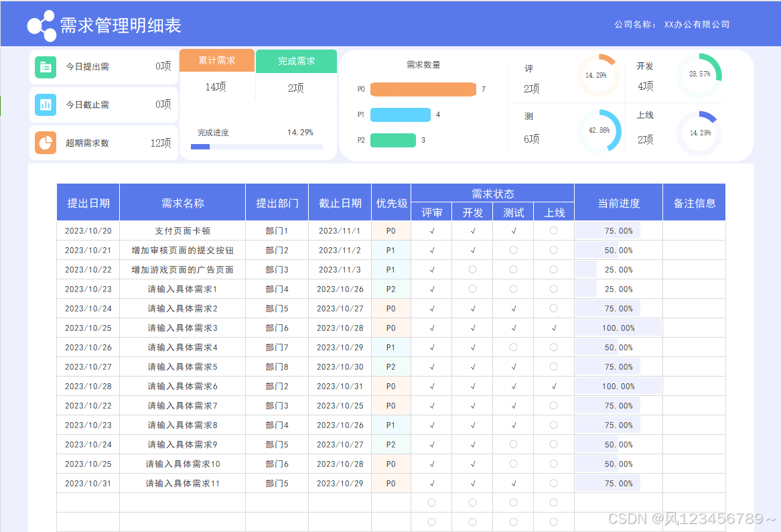The width and height of the screenshot is (781, 532).
Task: Click the green P2 bar in 需求数量 chart
Action: coord(393,140)
